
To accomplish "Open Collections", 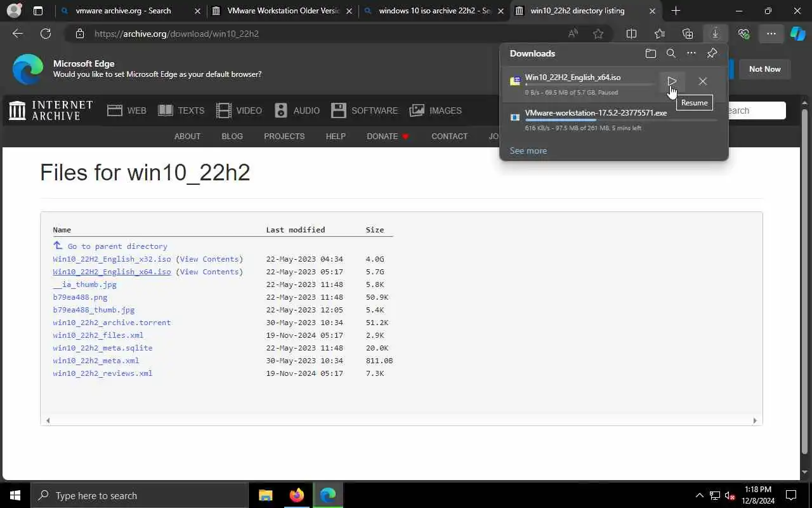I will click(688, 34).
